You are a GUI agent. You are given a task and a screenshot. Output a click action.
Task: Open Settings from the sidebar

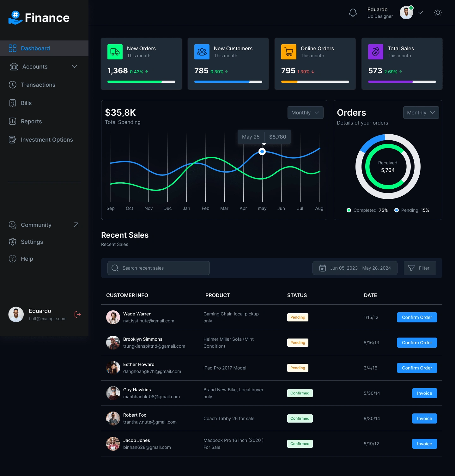(x=32, y=242)
